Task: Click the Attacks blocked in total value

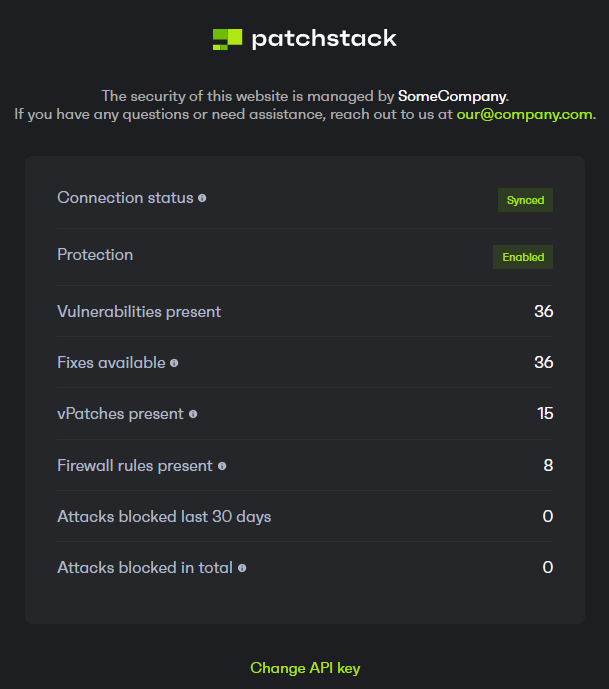Action: pos(548,568)
